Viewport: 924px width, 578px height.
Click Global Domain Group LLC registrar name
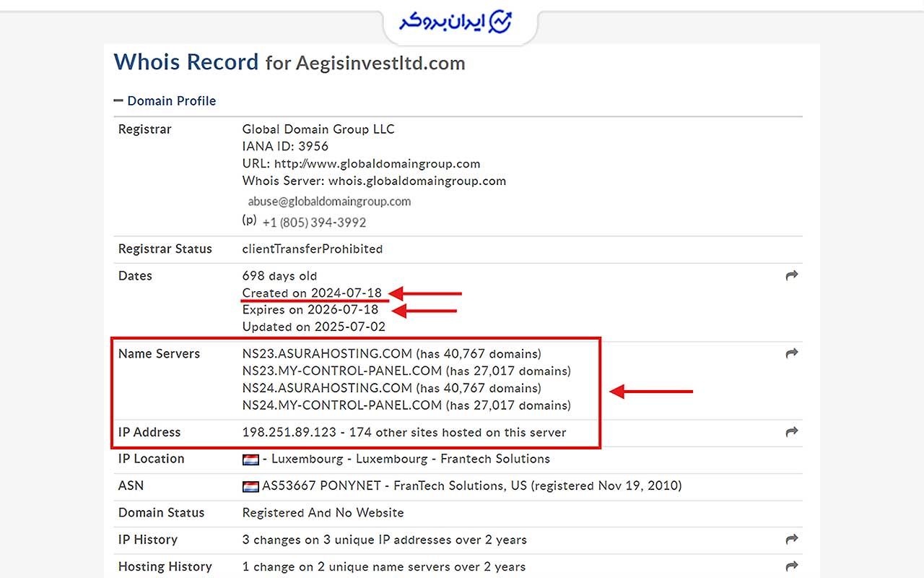pyautogui.click(x=318, y=129)
